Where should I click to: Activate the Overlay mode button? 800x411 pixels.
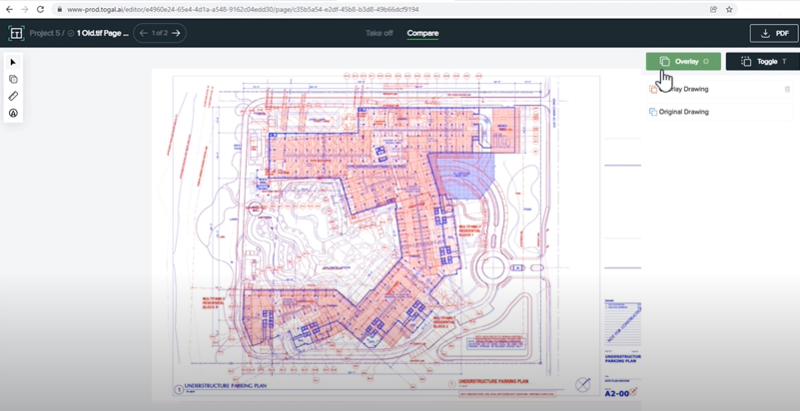pos(683,61)
